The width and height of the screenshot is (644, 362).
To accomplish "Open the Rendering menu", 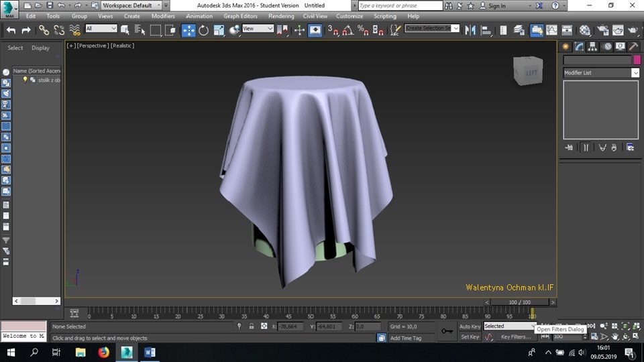I will click(281, 16).
